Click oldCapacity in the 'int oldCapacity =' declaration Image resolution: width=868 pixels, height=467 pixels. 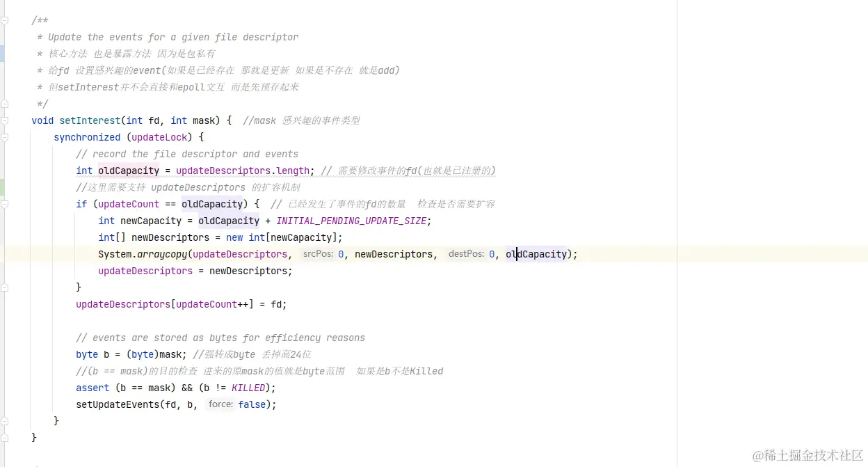129,171
